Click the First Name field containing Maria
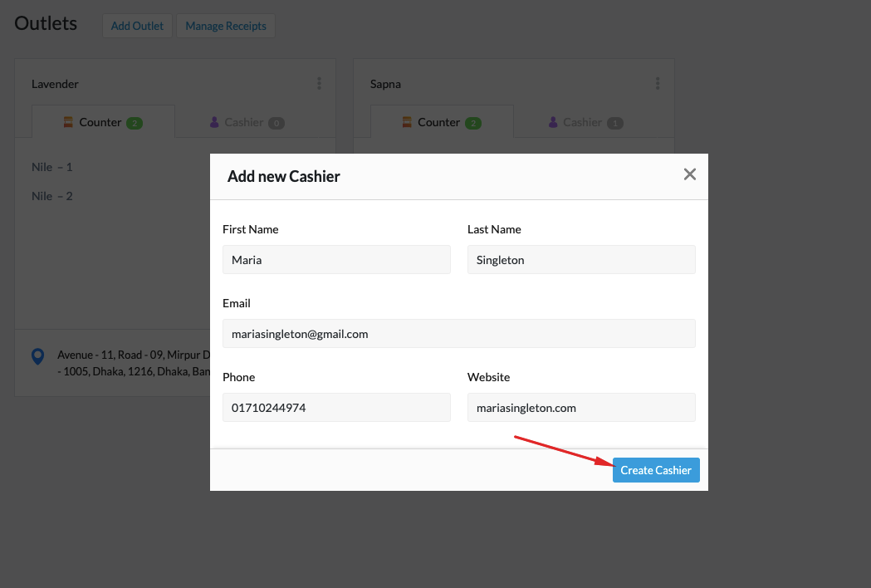This screenshot has width=871, height=588. coord(336,259)
